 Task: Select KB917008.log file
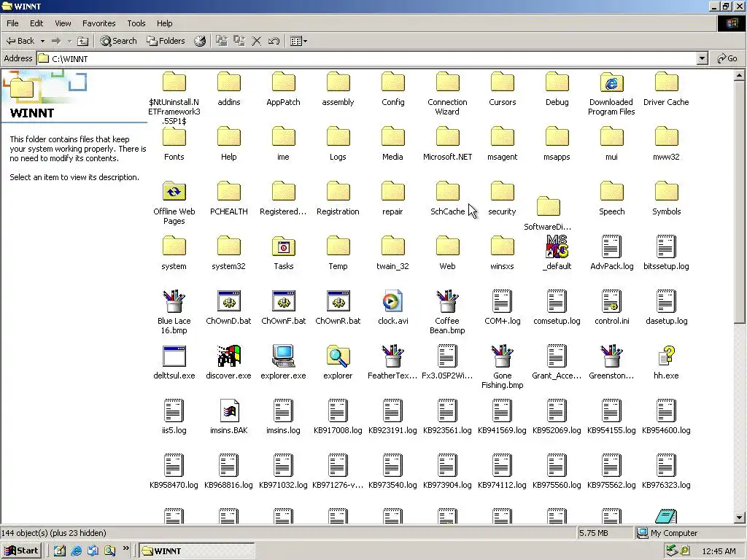click(x=338, y=417)
